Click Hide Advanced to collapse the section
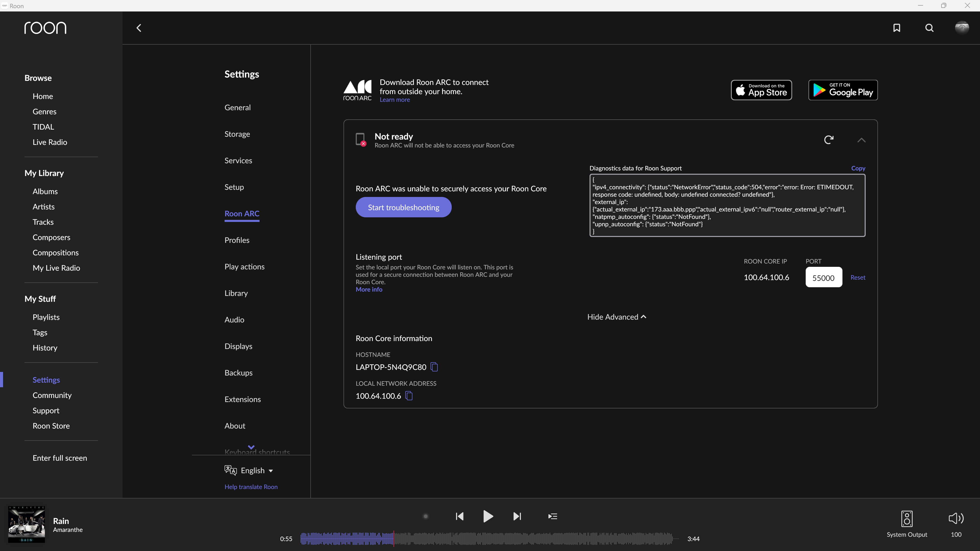The image size is (980, 551). 616,317
